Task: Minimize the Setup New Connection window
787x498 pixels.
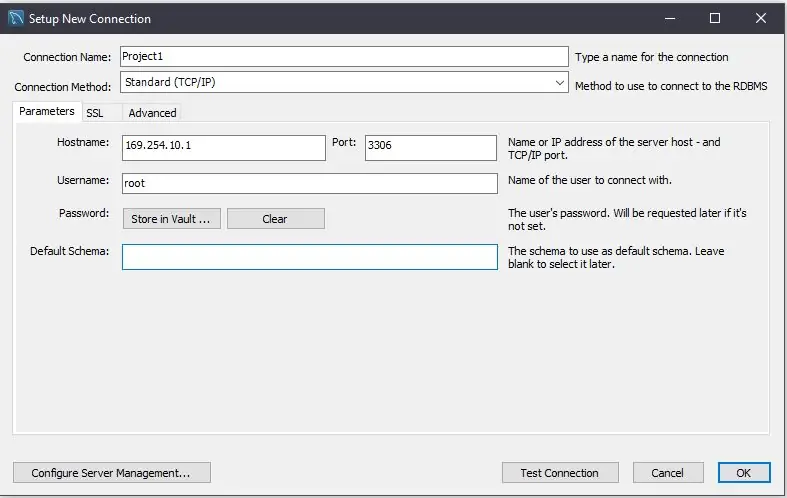Action: (670, 19)
